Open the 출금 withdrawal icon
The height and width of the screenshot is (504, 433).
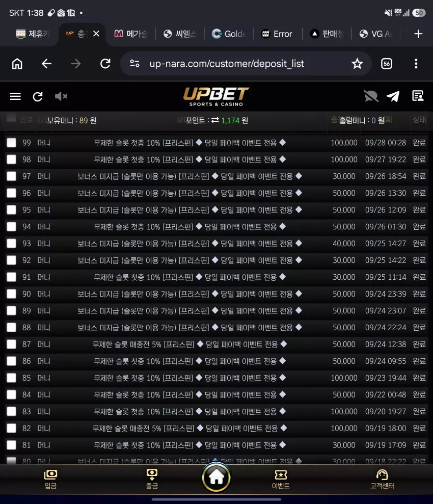point(152,479)
